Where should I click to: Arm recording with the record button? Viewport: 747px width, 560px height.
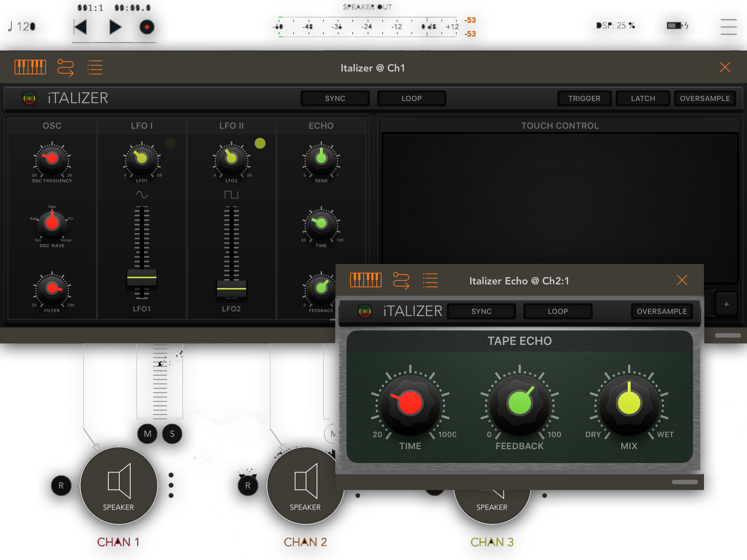pyautogui.click(x=147, y=27)
